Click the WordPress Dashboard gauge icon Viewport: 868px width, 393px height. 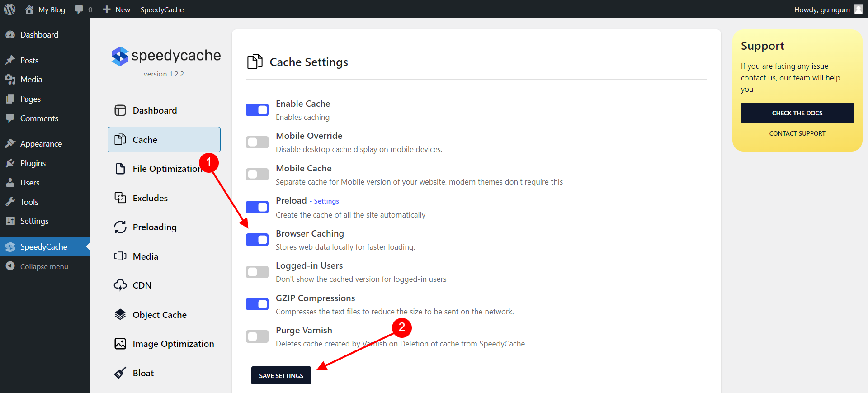point(10,35)
